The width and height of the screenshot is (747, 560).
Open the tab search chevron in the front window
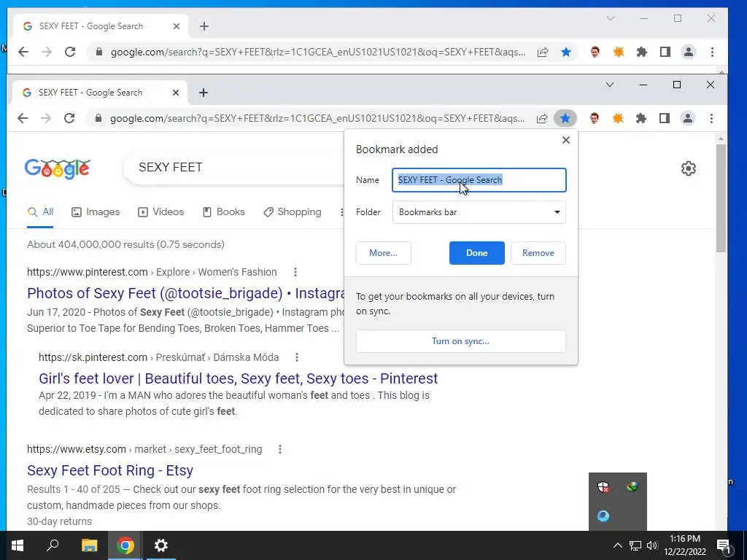click(610, 85)
